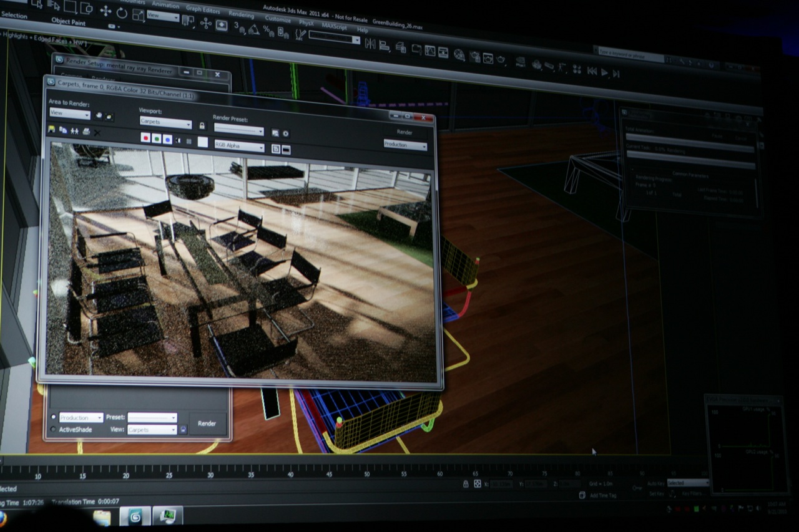Toggle the blue channel button
Screen dimensions: 799x532
pos(167,139)
